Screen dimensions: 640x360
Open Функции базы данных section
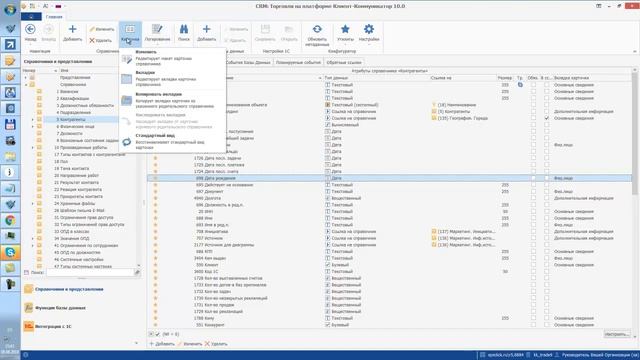pos(60,308)
